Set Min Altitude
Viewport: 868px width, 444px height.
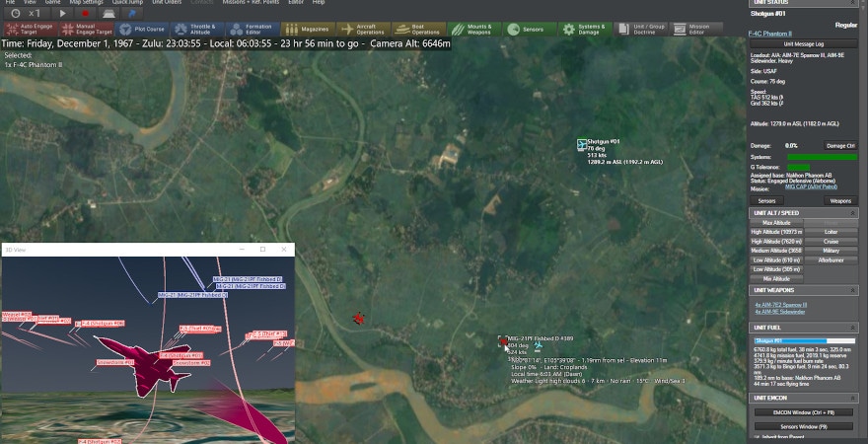click(x=776, y=279)
